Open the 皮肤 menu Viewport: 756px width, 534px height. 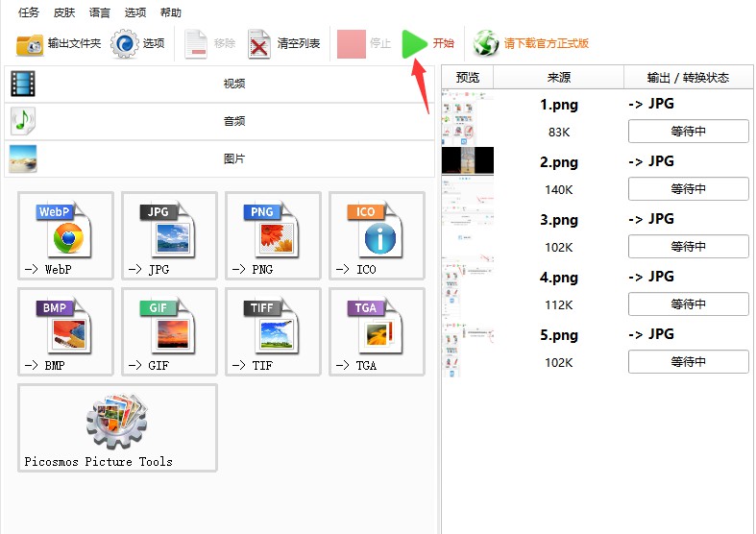click(x=64, y=12)
